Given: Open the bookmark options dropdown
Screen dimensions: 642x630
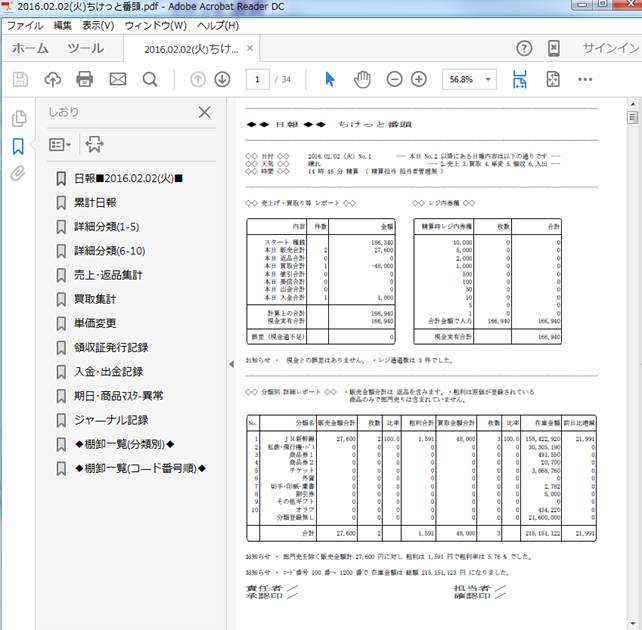Looking at the screenshot, I should click(x=60, y=145).
